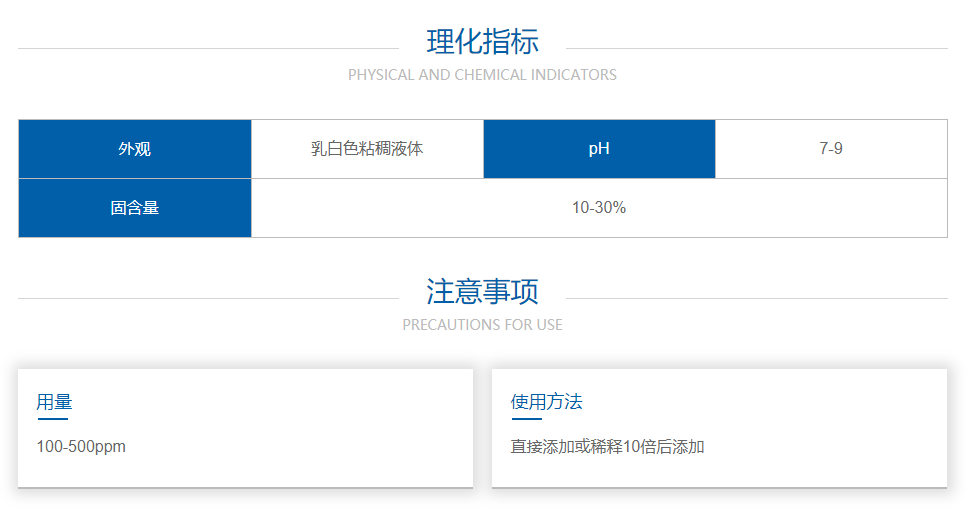The image size is (973, 521).
Task: Click the 用量 card title
Action: coord(54,402)
